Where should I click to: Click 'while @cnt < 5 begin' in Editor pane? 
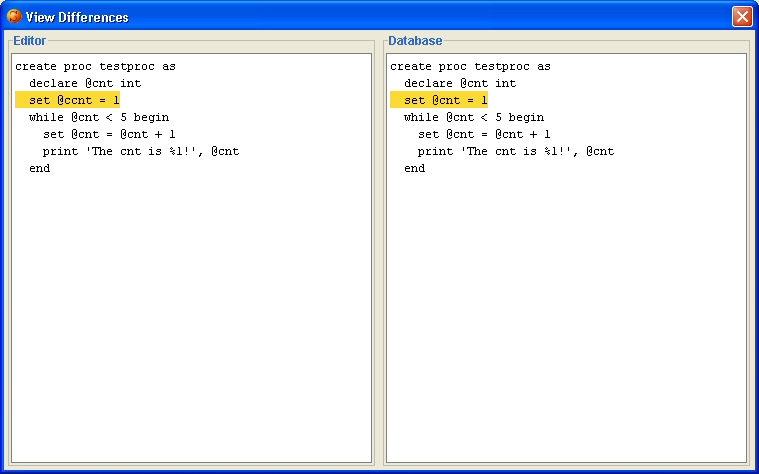pyautogui.click(x=99, y=117)
